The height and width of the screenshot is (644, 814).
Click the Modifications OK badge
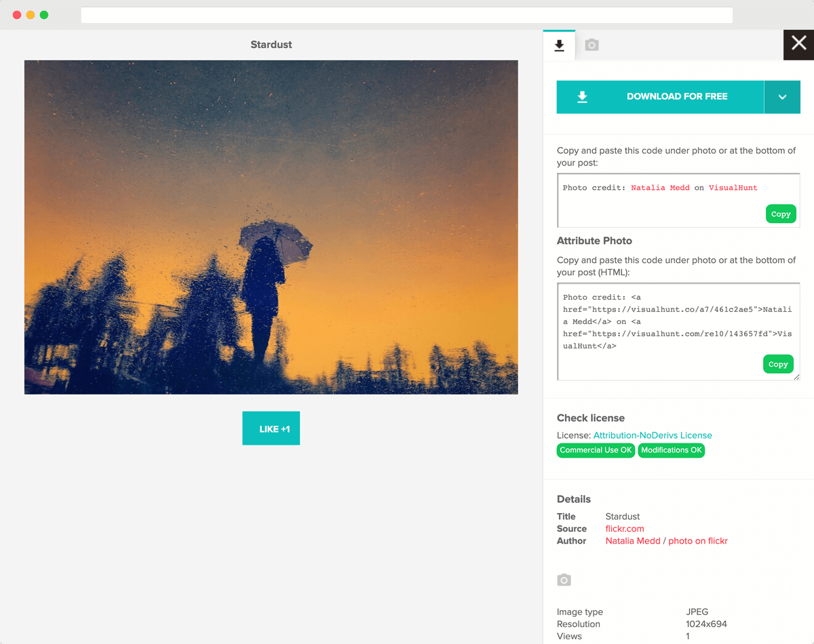(671, 450)
